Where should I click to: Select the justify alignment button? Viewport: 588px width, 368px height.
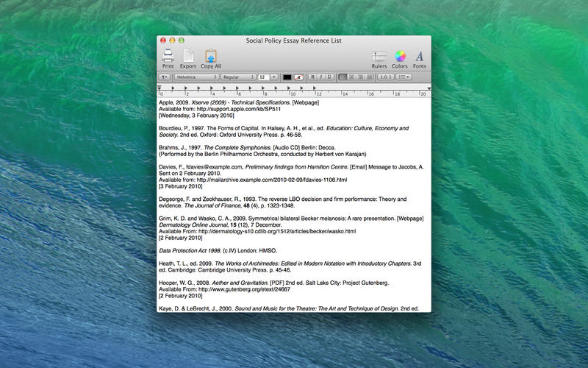coord(369,77)
